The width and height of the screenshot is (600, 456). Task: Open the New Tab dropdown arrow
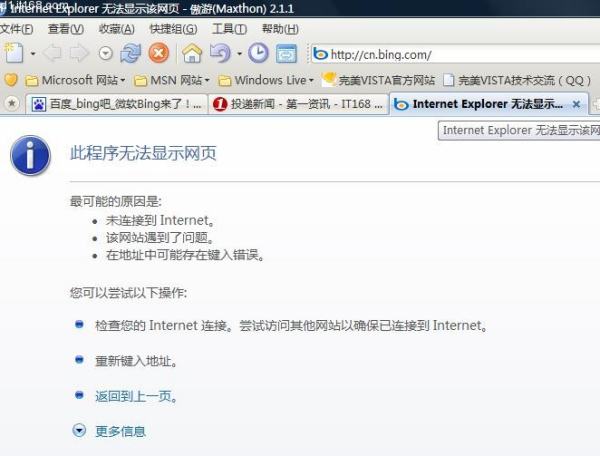33,54
